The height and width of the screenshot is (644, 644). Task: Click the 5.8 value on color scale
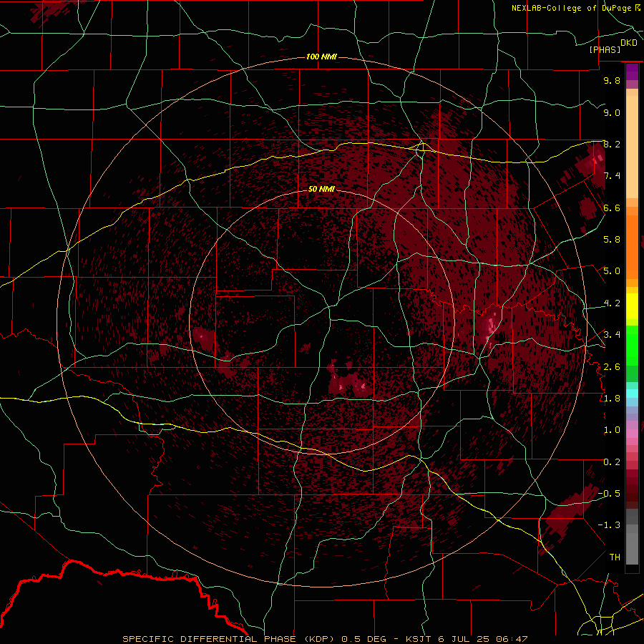(612, 239)
